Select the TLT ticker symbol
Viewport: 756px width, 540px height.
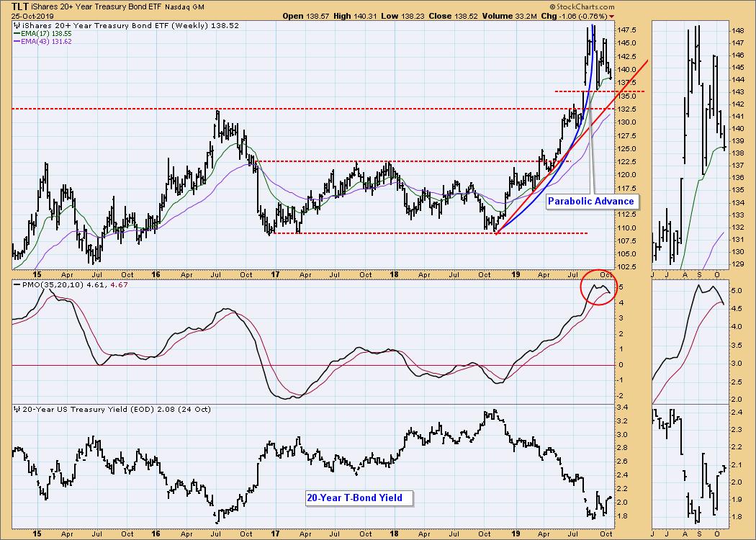pyautogui.click(x=19, y=6)
